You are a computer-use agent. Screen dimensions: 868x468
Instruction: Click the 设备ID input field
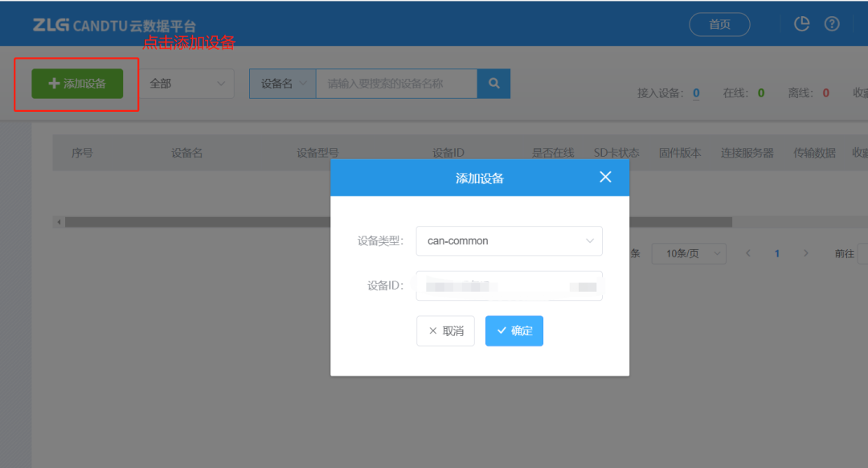point(509,285)
